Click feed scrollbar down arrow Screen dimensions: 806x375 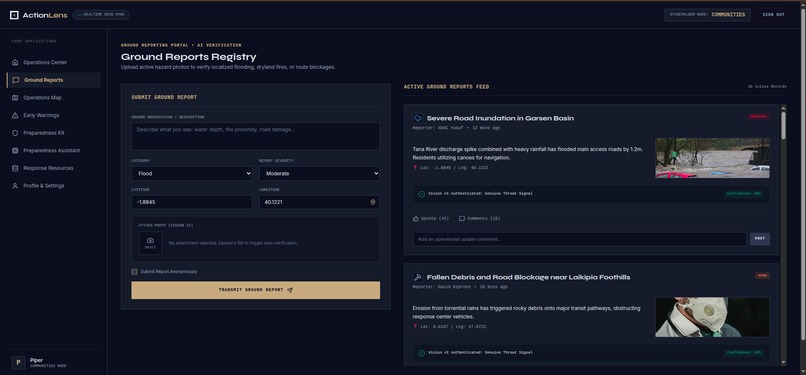tap(783, 362)
